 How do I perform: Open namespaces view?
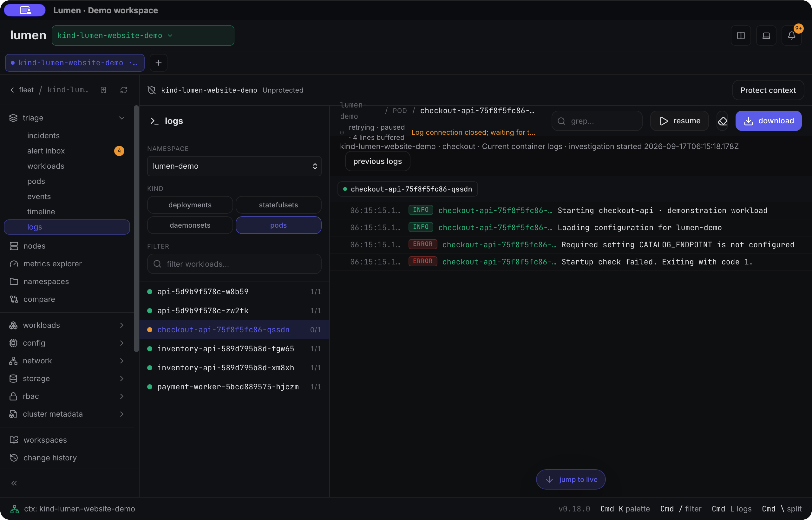tap(67, 281)
